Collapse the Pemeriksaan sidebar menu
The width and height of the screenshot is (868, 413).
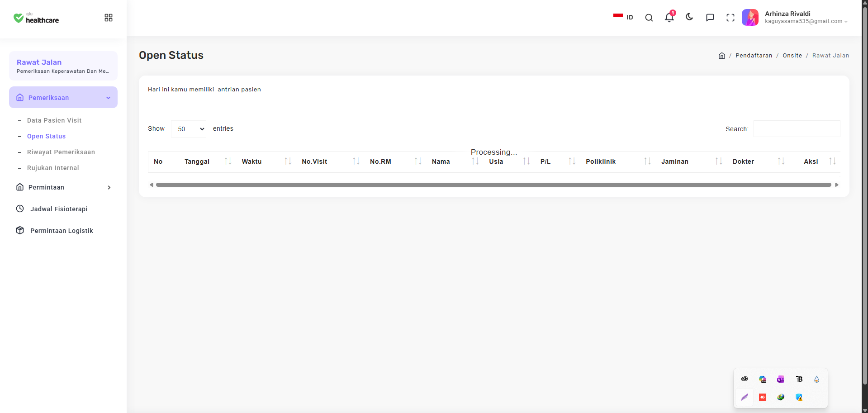click(x=63, y=97)
